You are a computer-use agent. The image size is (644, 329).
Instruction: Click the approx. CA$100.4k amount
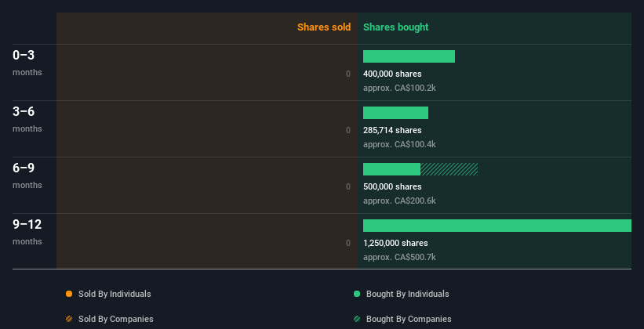coord(399,144)
